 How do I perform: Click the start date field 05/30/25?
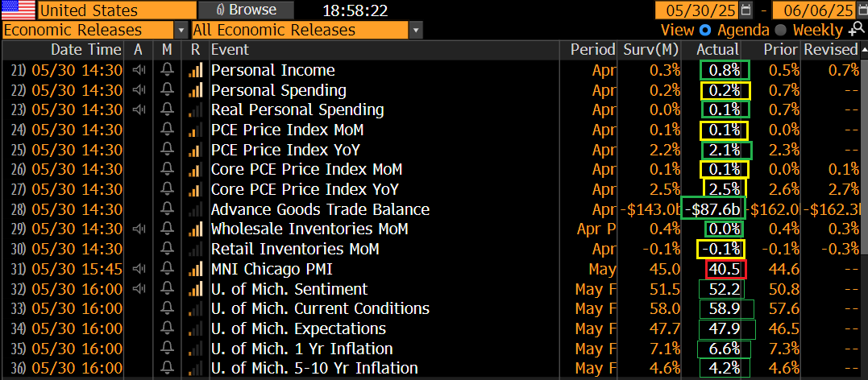click(x=697, y=10)
